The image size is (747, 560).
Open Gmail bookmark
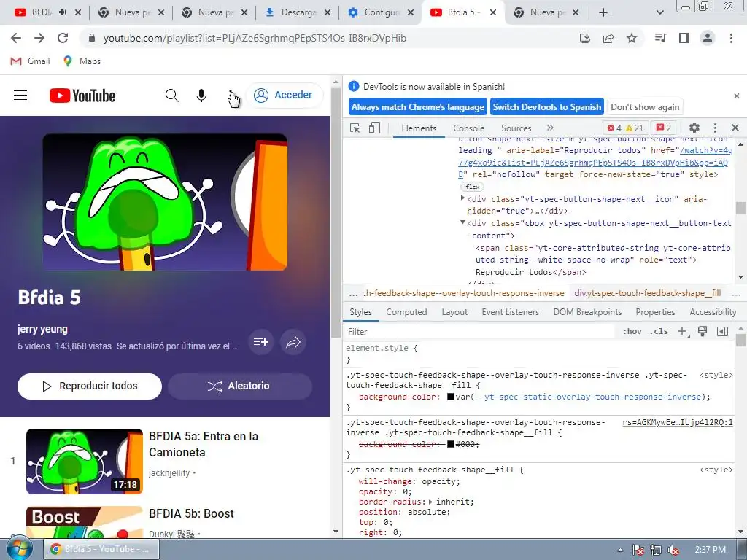[30, 61]
